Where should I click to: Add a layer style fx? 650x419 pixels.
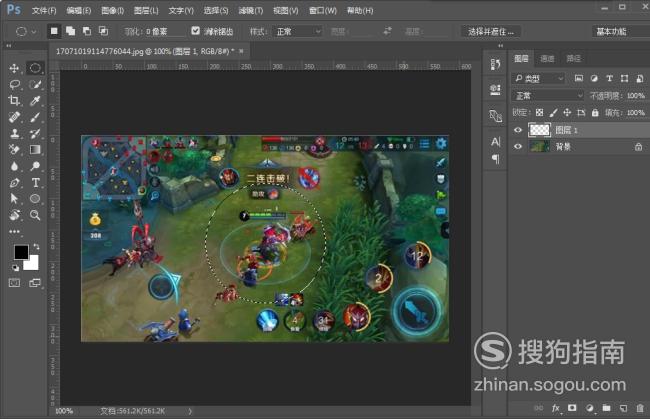pyautogui.click(x=555, y=408)
